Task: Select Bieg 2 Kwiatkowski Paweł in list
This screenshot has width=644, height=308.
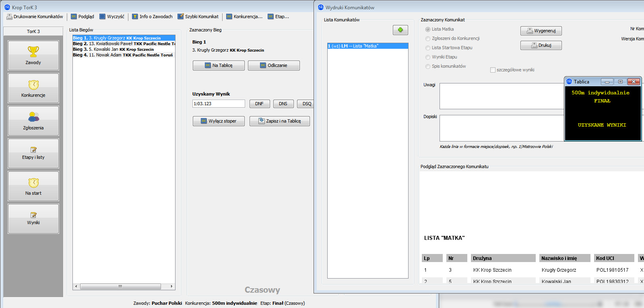Action: point(124,44)
